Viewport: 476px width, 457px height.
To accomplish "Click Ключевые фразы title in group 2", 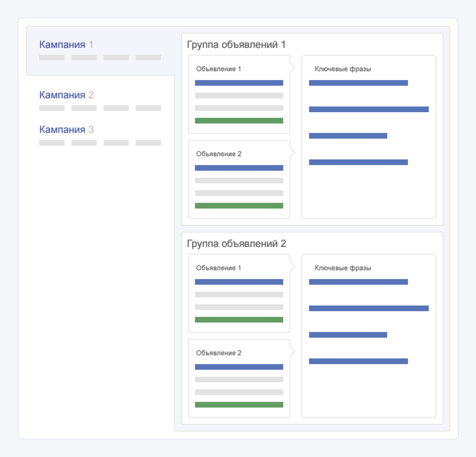I will click(343, 268).
